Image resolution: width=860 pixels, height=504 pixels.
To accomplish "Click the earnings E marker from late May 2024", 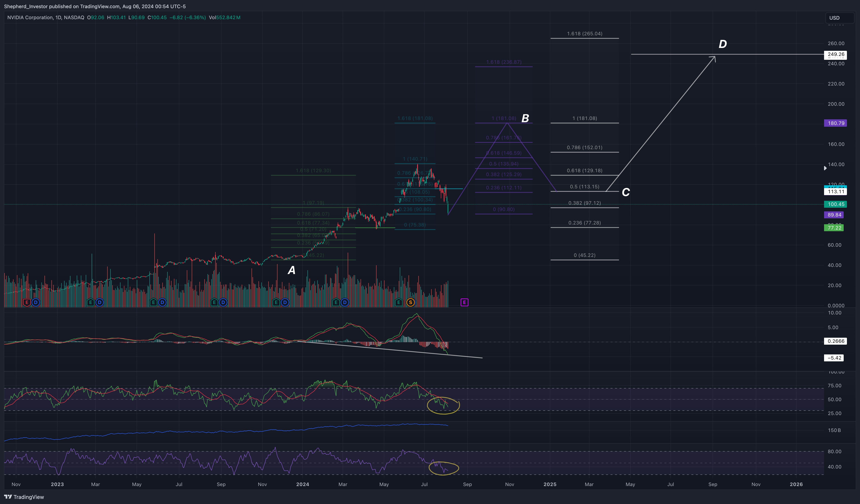I will 399,302.
